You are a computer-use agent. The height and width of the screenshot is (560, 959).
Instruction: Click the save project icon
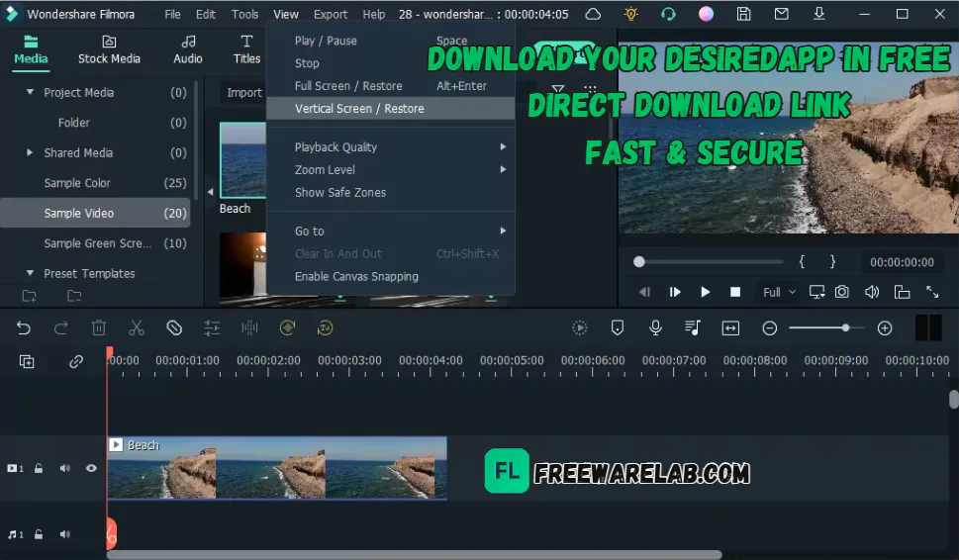point(743,14)
